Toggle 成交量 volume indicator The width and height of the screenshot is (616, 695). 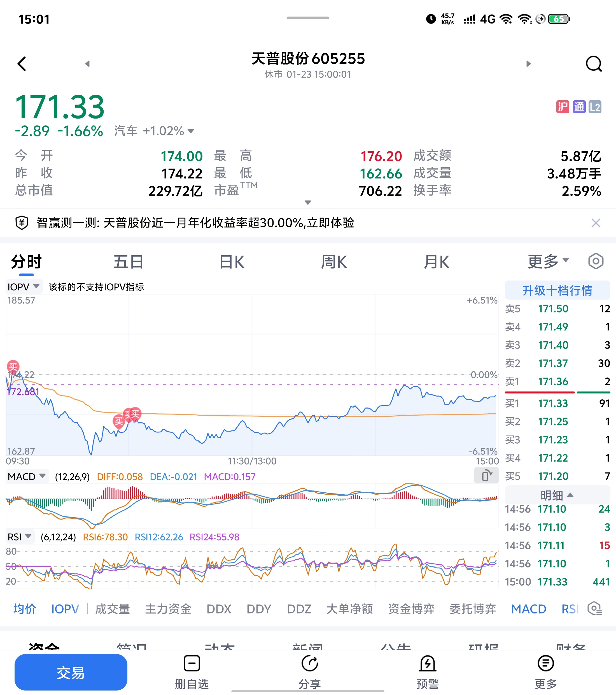pyautogui.click(x=113, y=609)
